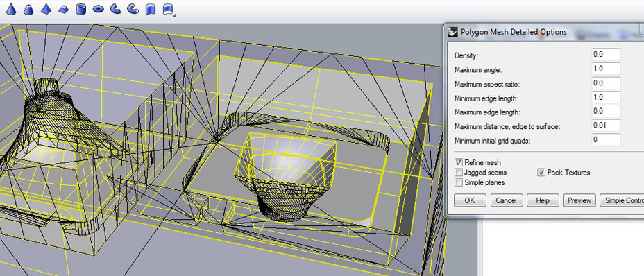Click OK in Polygon Mesh options

pyautogui.click(x=470, y=200)
